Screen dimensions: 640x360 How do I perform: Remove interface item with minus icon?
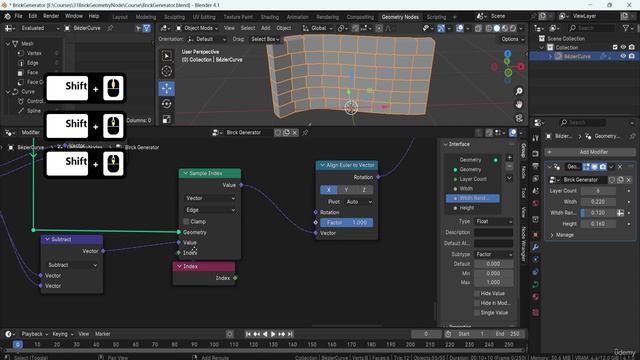click(x=509, y=167)
